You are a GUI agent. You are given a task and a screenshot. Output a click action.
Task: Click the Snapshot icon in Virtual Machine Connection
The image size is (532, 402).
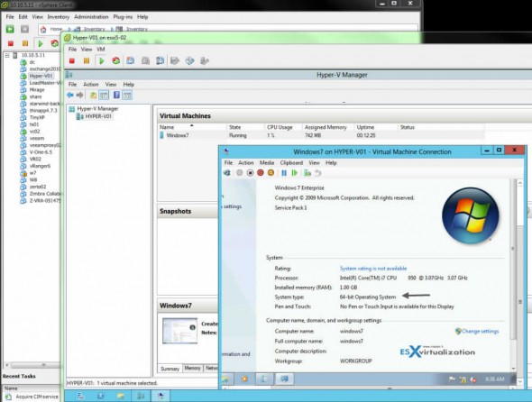307,173
